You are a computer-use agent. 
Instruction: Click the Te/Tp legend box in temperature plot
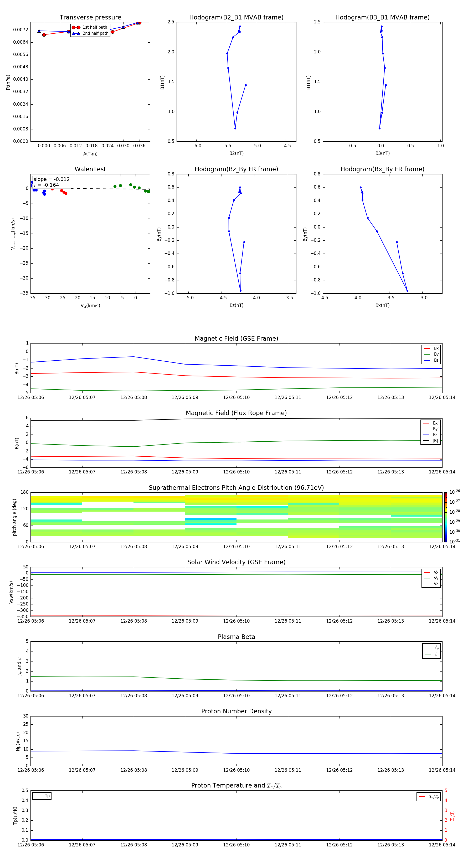[429, 796]
